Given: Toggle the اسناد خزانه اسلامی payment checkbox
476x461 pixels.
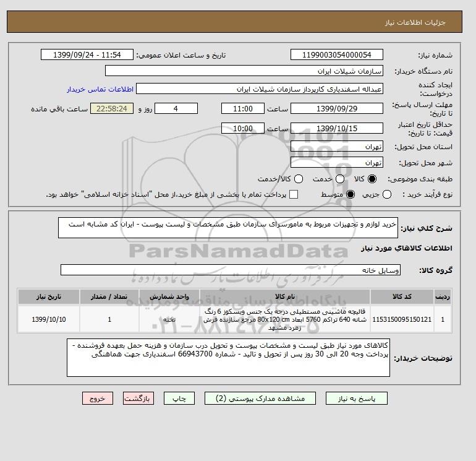Looking at the screenshot, I should point(294,194).
